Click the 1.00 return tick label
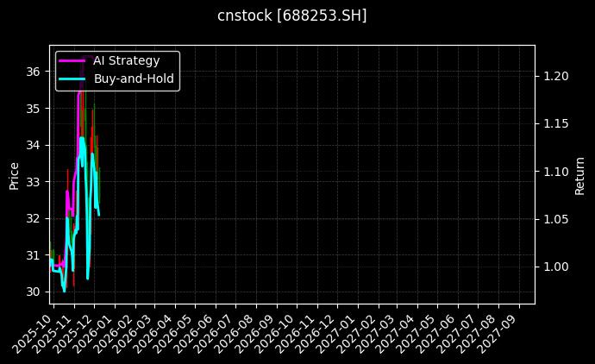This screenshot has width=595, height=364. [x=555, y=267]
